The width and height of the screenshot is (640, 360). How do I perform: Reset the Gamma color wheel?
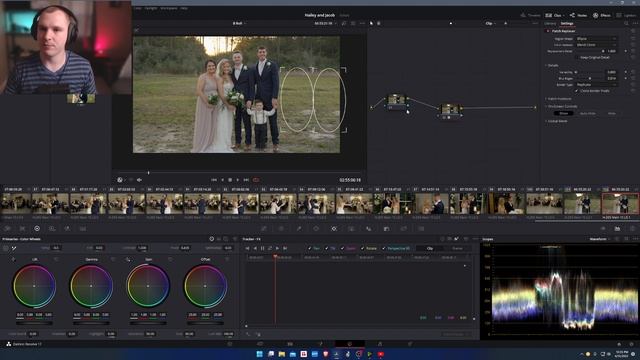(113, 260)
